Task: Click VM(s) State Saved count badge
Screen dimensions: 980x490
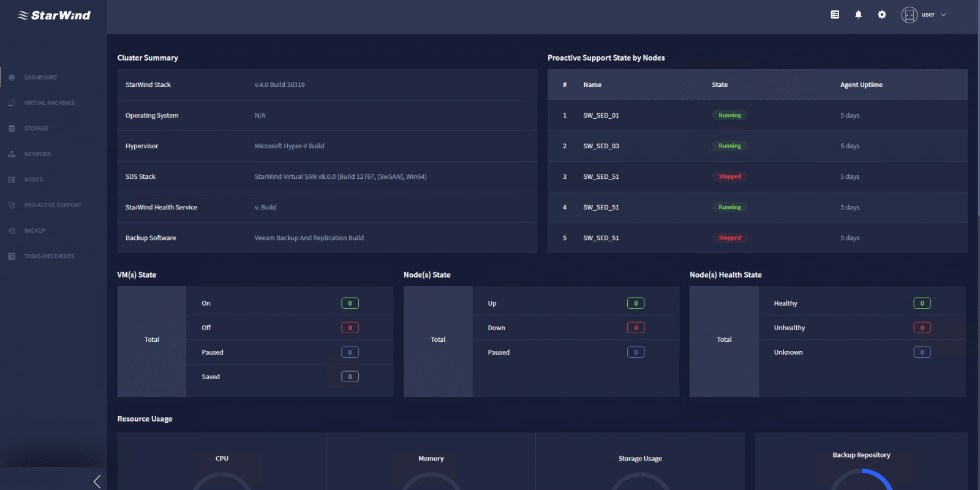Action: [350, 377]
